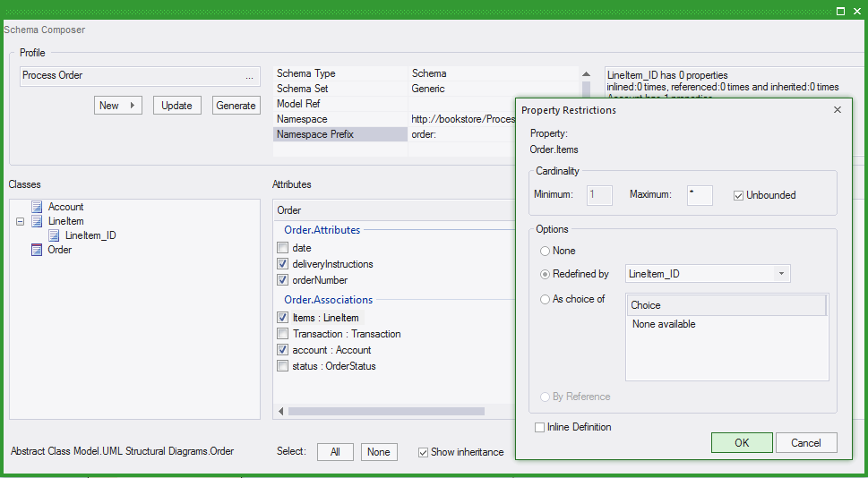
Task: Open the Redefined by dropdown list
Action: pyautogui.click(x=781, y=274)
